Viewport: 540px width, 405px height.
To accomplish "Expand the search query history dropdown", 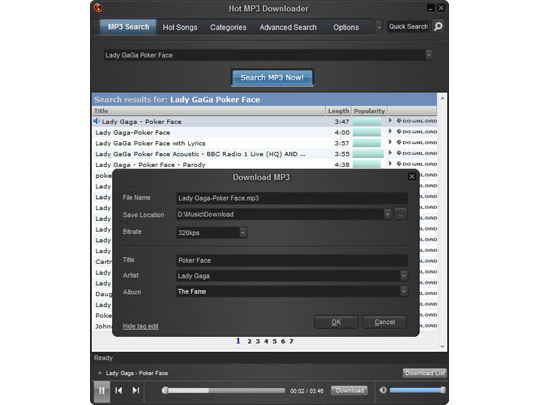I will [429, 55].
